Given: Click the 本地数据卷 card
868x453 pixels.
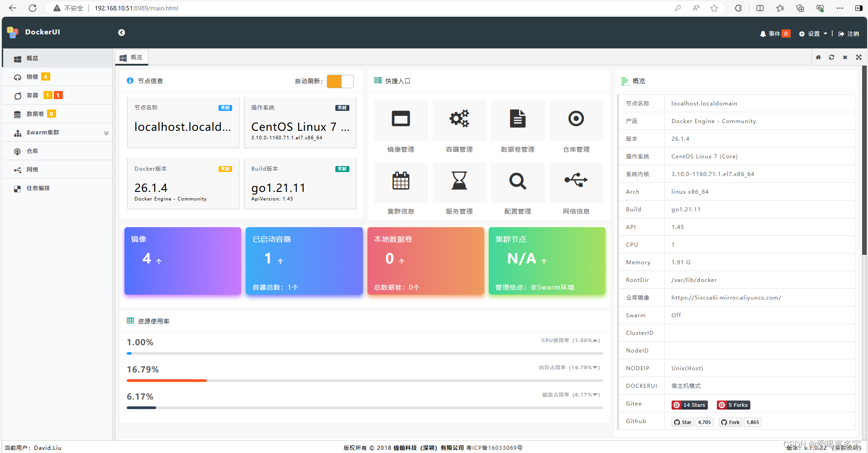Looking at the screenshot, I should point(426,261).
